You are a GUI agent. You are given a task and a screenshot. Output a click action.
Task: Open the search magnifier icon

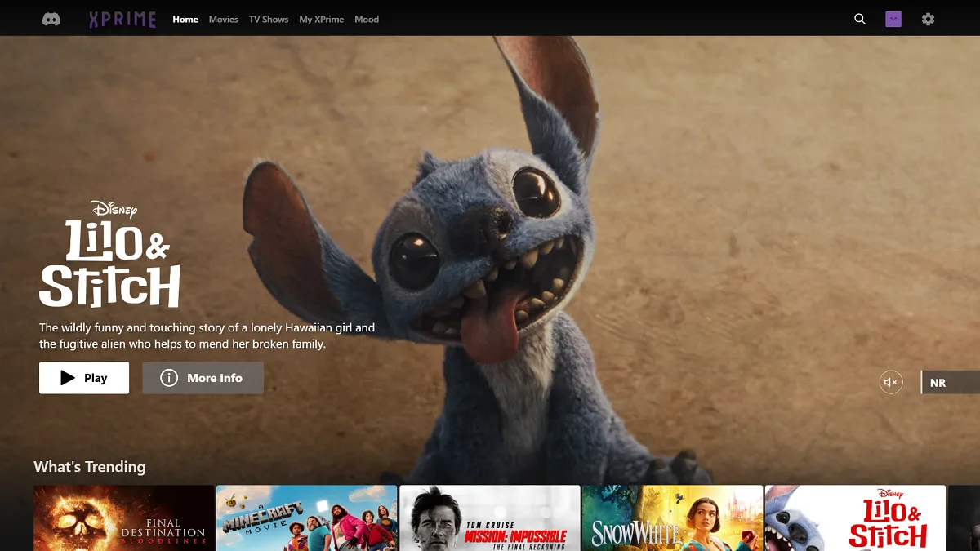[x=860, y=19]
